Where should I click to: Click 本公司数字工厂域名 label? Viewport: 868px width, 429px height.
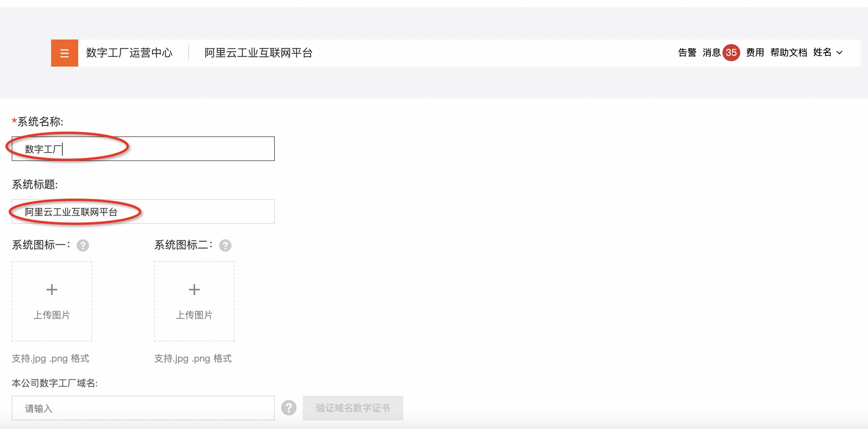tap(55, 383)
